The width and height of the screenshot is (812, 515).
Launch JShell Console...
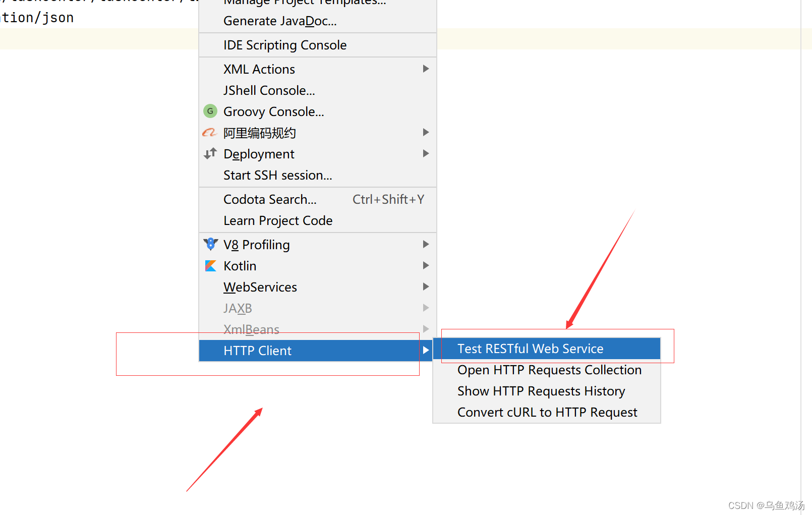318,90
